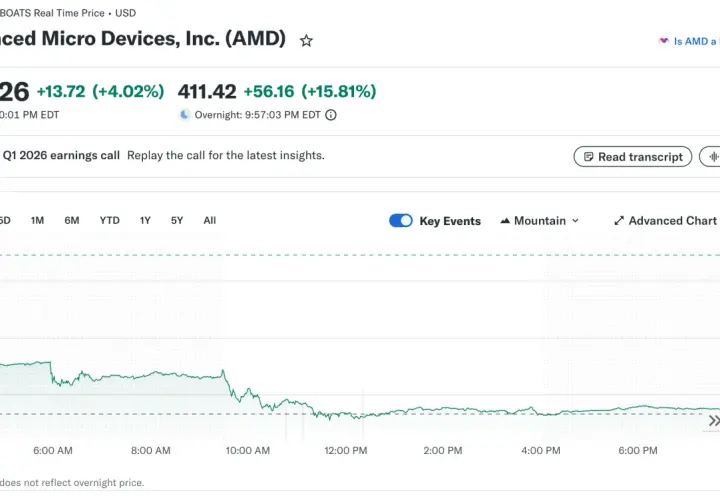Add AMD to watchlist with star icon
The image size is (720, 500).
[306, 41]
